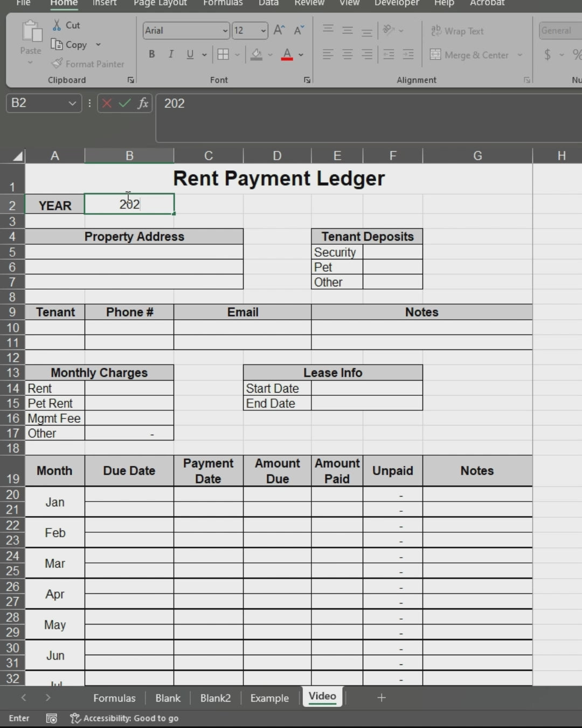Click the Select All corner triangle

click(x=18, y=156)
